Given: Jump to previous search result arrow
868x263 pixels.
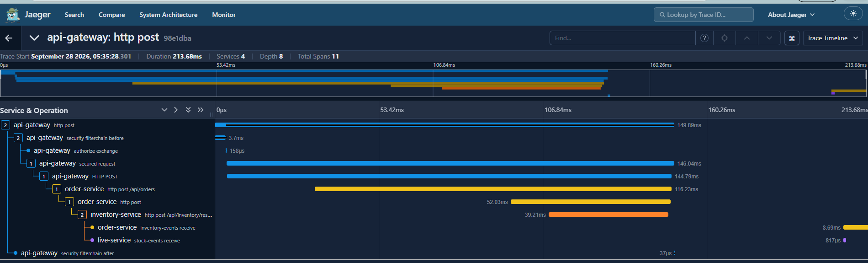Looking at the screenshot, I should pos(747,38).
